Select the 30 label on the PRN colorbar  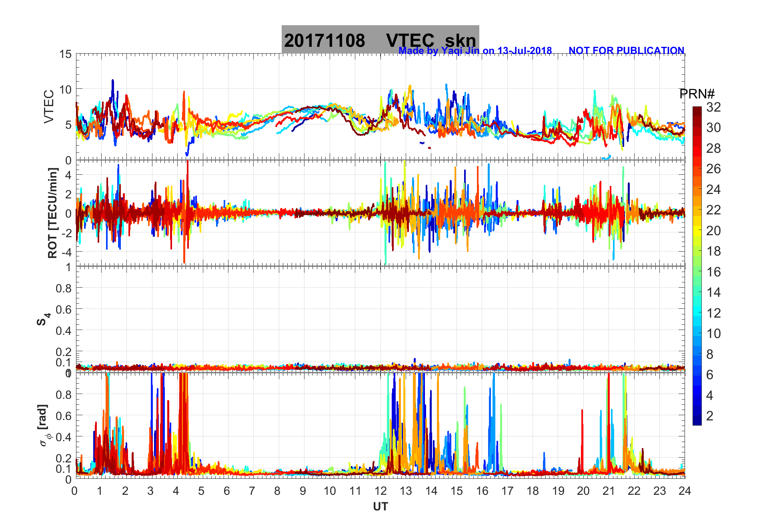point(713,128)
